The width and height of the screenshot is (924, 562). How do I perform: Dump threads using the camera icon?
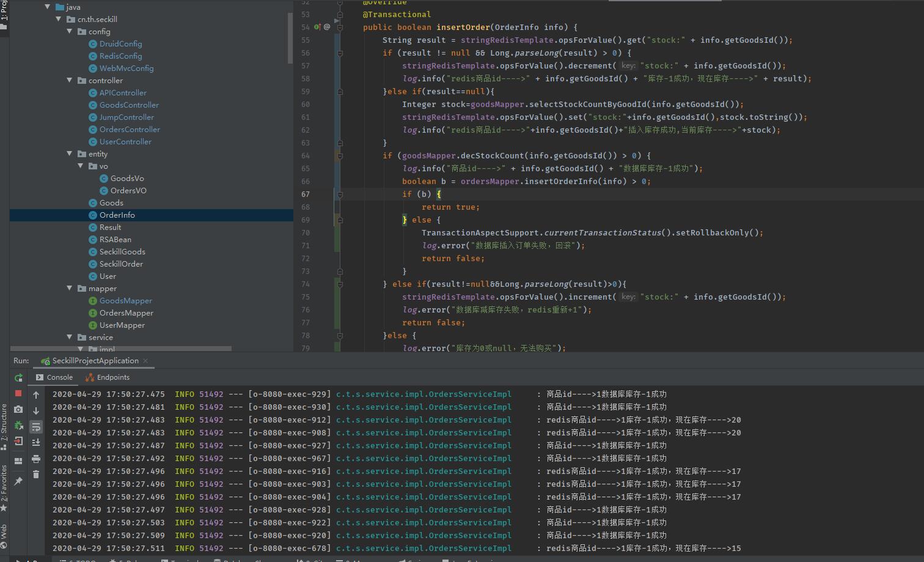tap(18, 409)
